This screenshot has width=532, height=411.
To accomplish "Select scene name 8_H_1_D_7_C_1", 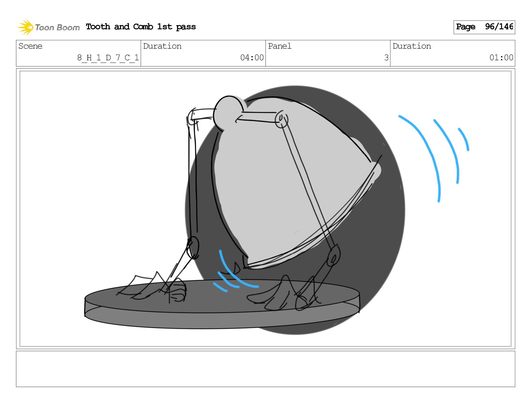I will (108, 58).
